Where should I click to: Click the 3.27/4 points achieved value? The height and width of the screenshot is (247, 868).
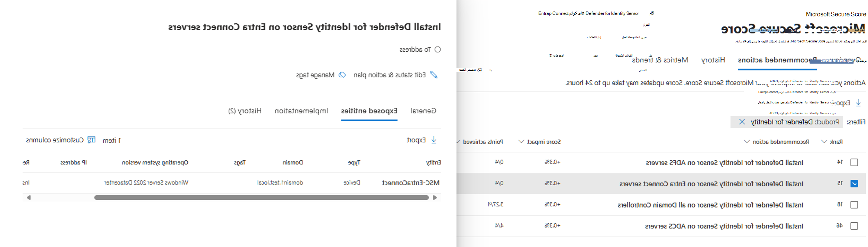[496, 204]
